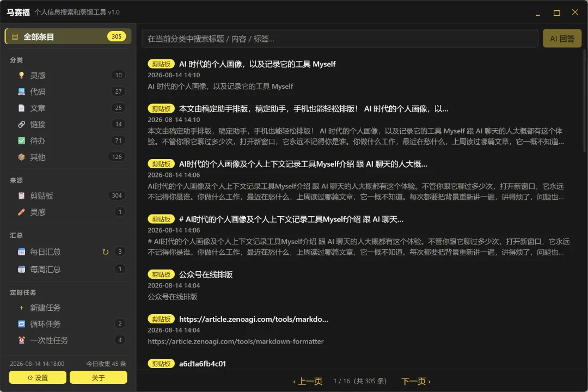Open the 一次性任务 list label
This screenshot has height=392, width=588.
tap(49, 340)
